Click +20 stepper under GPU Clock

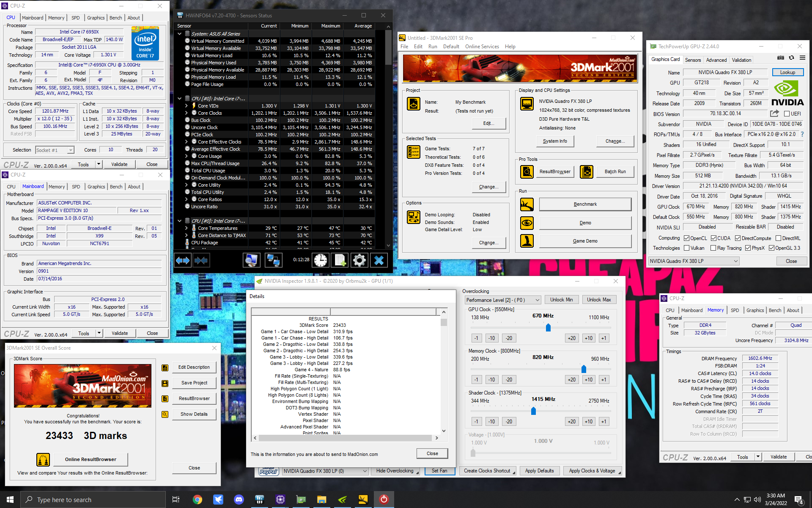coord(572,338)
